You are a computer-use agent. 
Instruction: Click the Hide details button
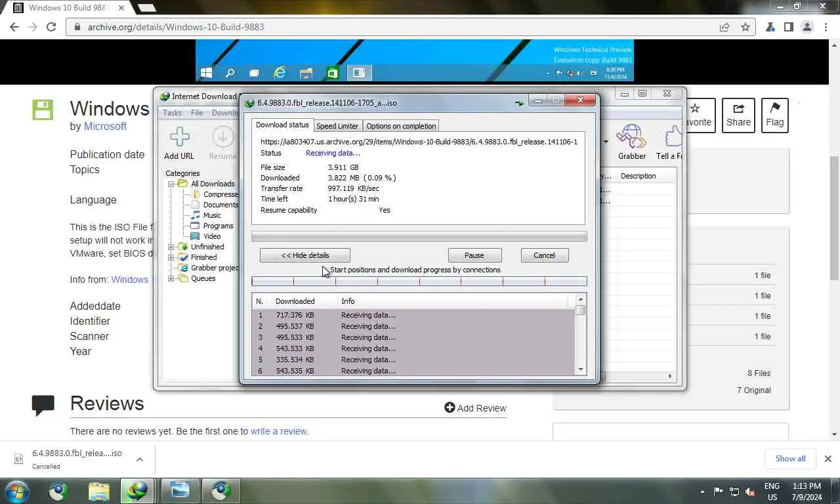(305, 255)
